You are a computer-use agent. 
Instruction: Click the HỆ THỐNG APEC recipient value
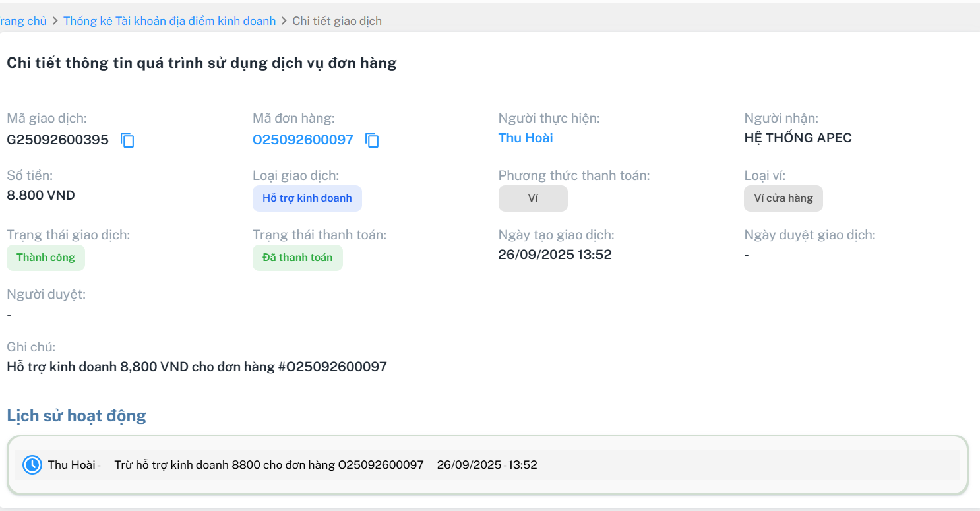[x=797, y=138]
